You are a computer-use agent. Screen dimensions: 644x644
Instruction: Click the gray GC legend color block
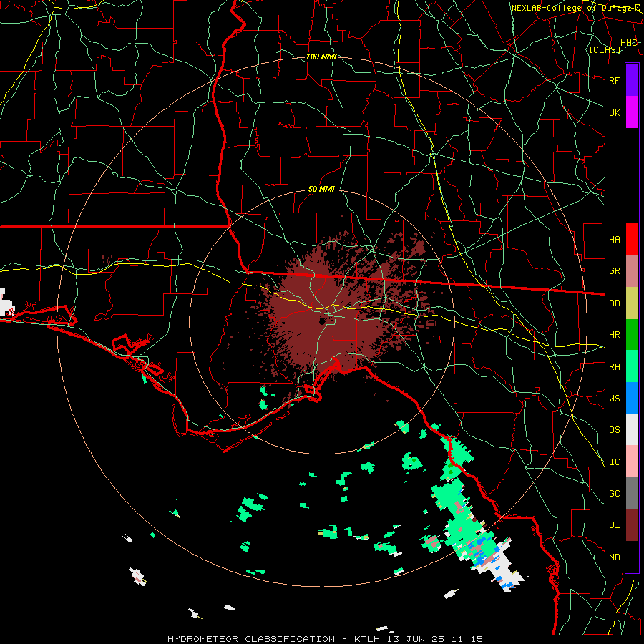click(x=632, y=493)
